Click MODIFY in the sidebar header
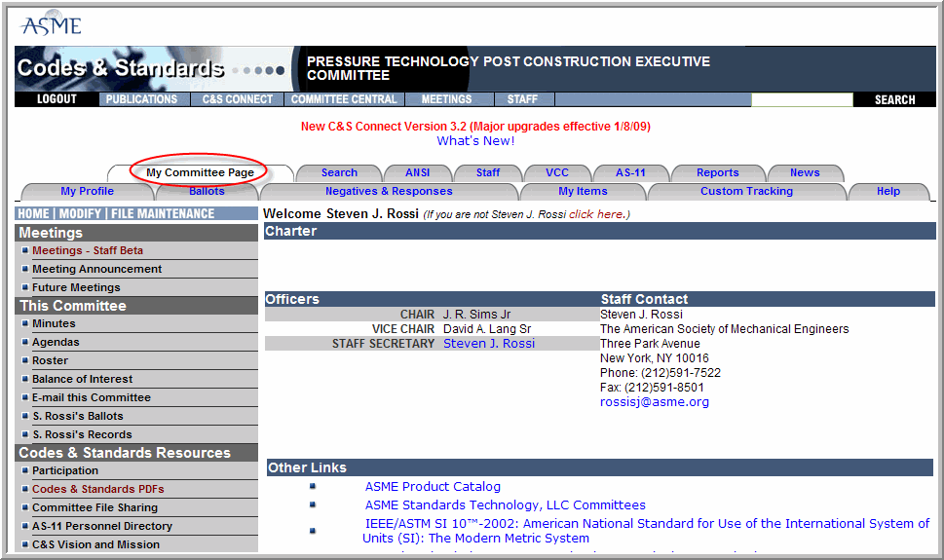 pos(80,213)
